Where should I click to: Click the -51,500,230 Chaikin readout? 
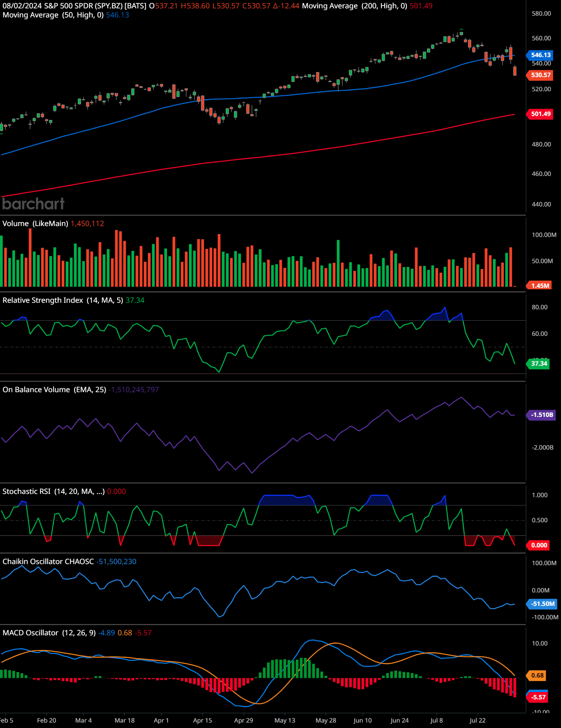(116, 562)
